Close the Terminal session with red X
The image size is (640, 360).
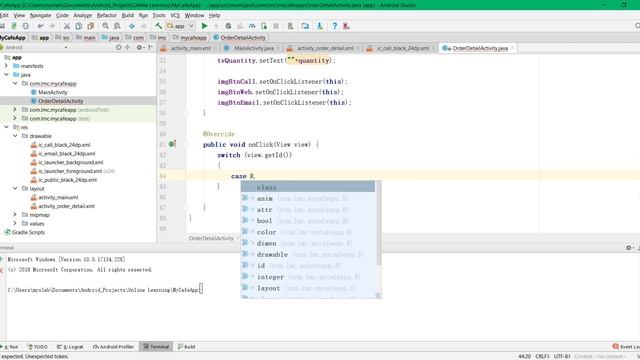[2, 270]
